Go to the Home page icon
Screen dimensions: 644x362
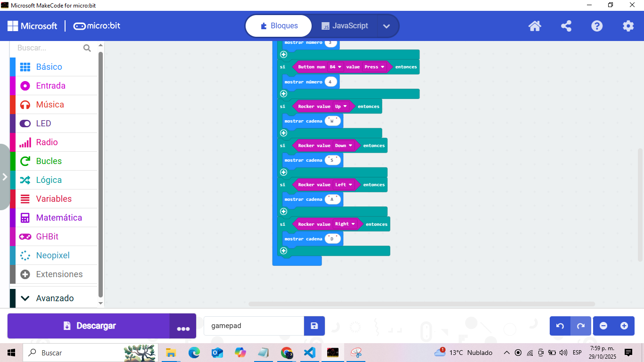coord(535,26)
